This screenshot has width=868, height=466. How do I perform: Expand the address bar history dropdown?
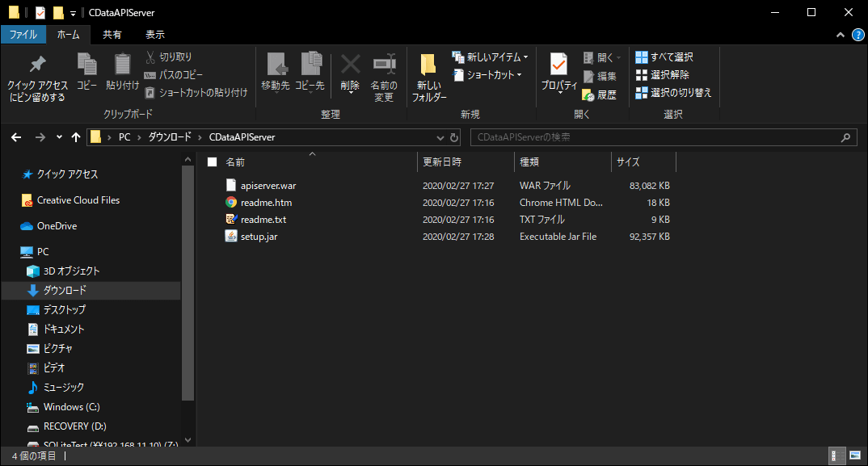click(x=440, y=136)
